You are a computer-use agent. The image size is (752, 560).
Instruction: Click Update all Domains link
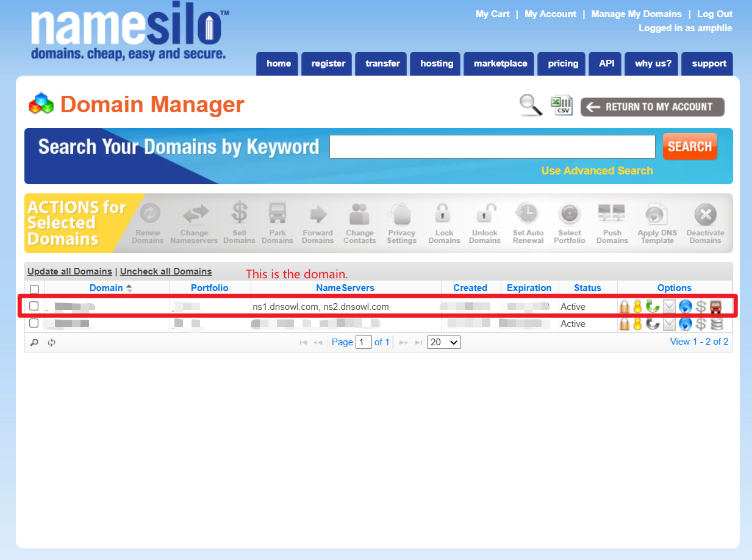tap(70, 271)
